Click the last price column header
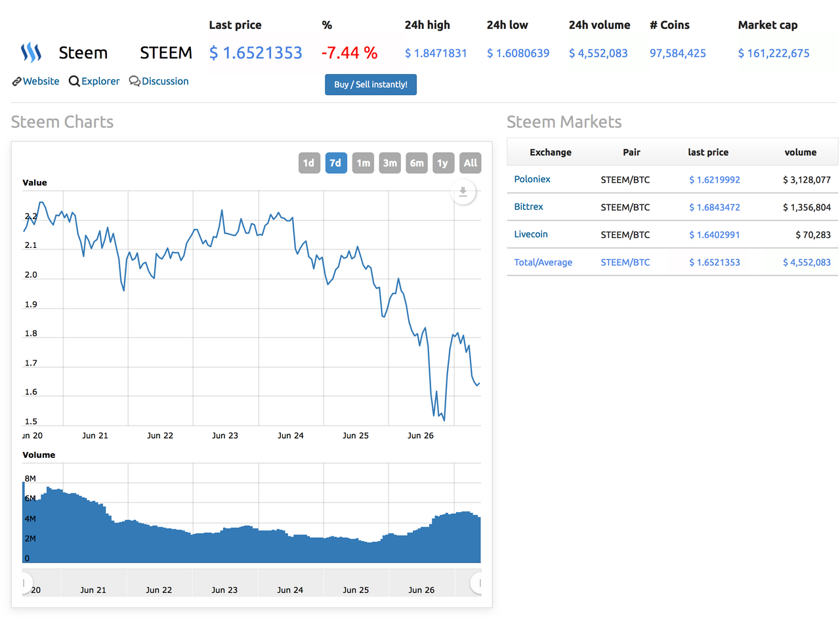The image size is (840, 625). tap(708, 152)
